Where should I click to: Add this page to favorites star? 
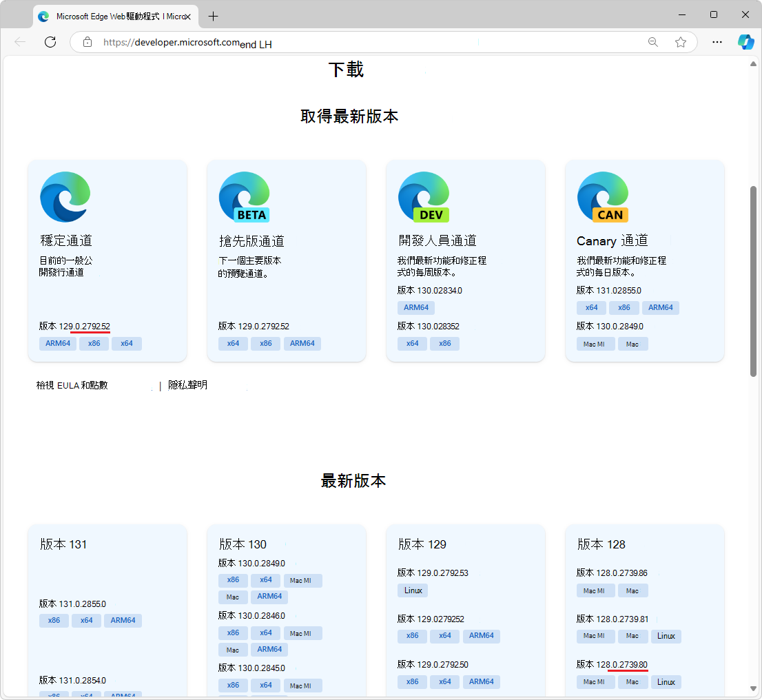(681, 42)
